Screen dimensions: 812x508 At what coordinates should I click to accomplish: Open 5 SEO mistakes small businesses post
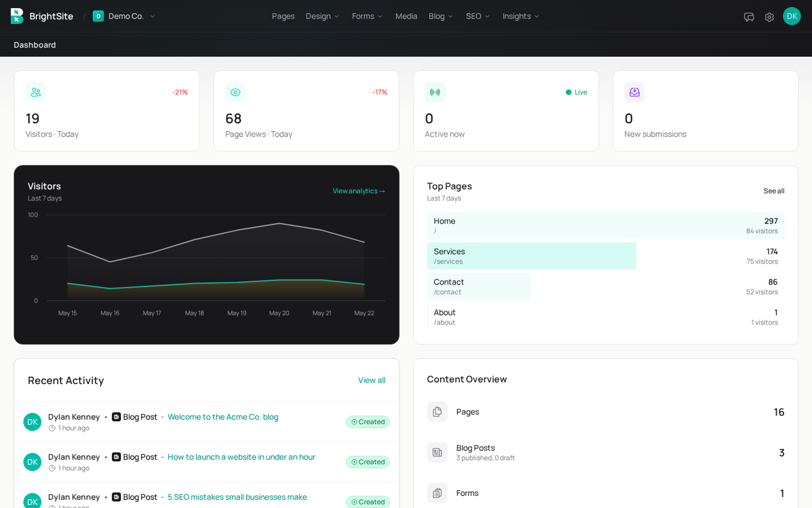click(237, 497)
